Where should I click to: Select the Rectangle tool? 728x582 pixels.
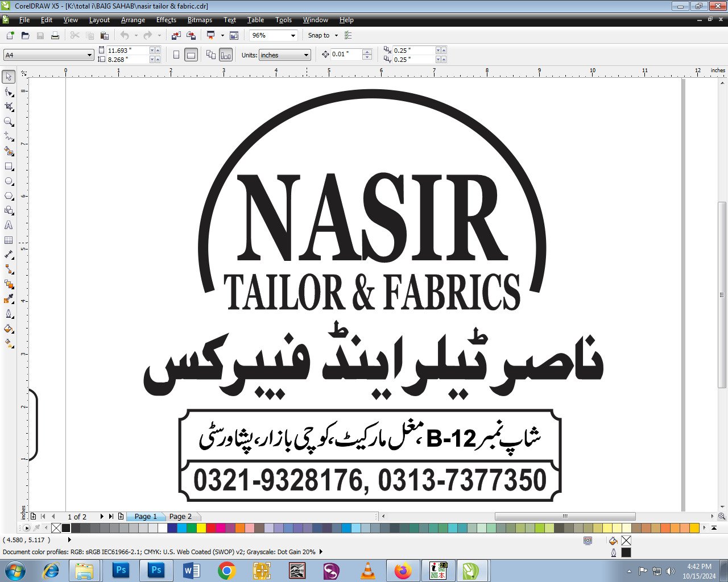point(9,167)
